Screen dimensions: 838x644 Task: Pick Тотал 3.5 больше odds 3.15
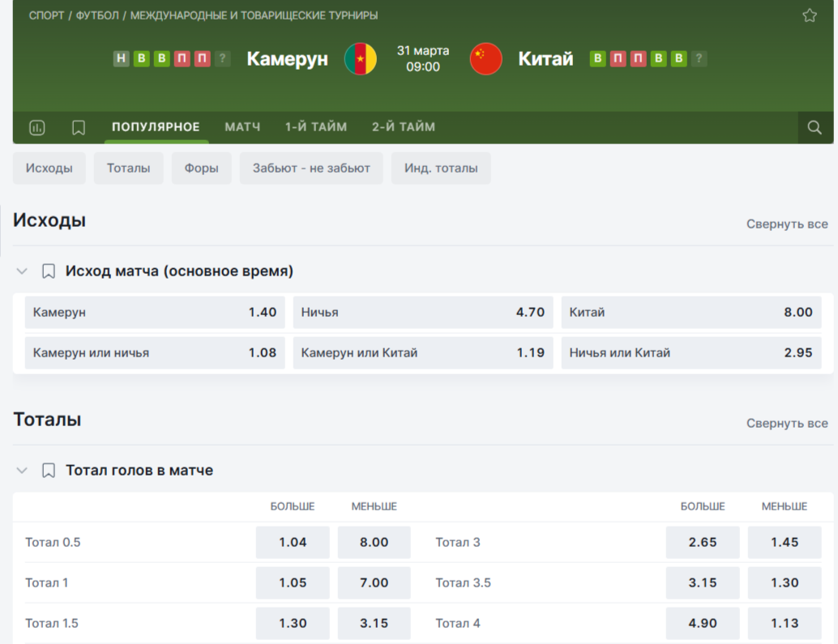[x=702, y=582]
